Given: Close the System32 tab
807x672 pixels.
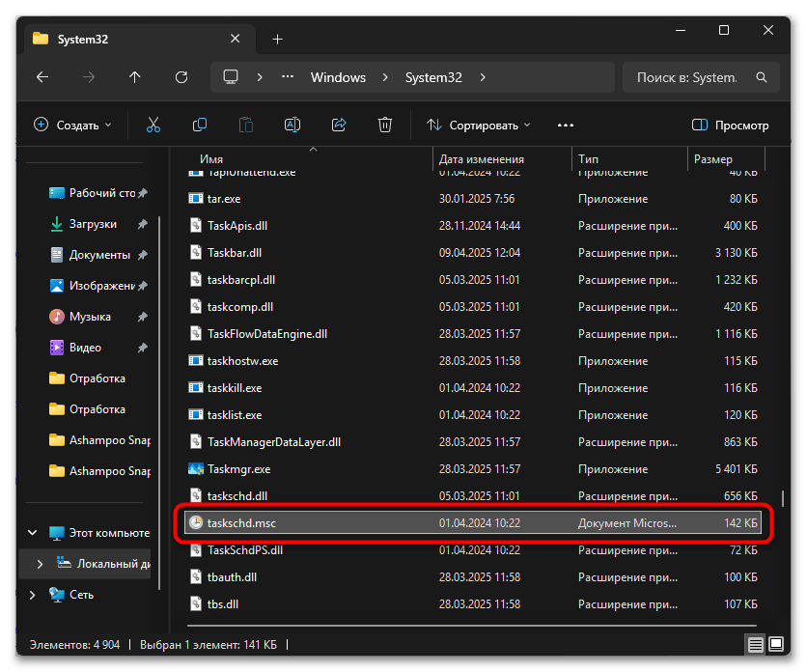Looking at the screenshot, I should pyautogui.click(x=236, y=39).
